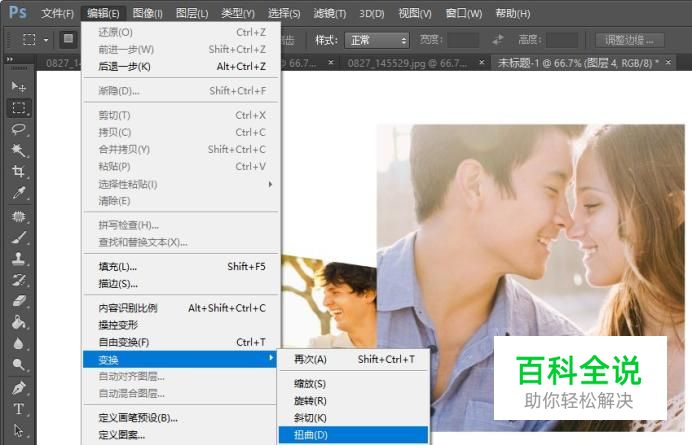692x445 pixels.
Task: Select the Magic Wand tool
Action: (x=19, y=151)
